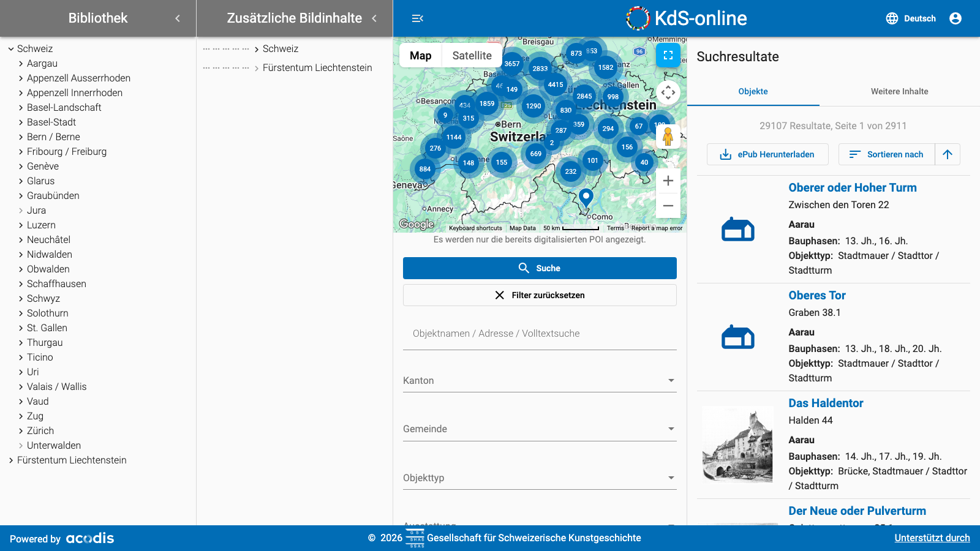Activate the map pan control
Viewport: 980px width, 551px height.
669,92
